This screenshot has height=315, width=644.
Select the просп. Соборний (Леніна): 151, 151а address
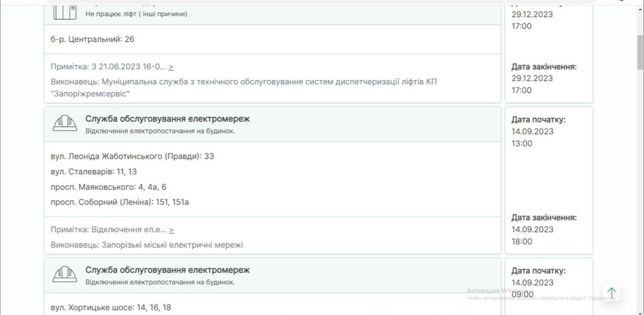pyautogui.click(x=120, y=202)
